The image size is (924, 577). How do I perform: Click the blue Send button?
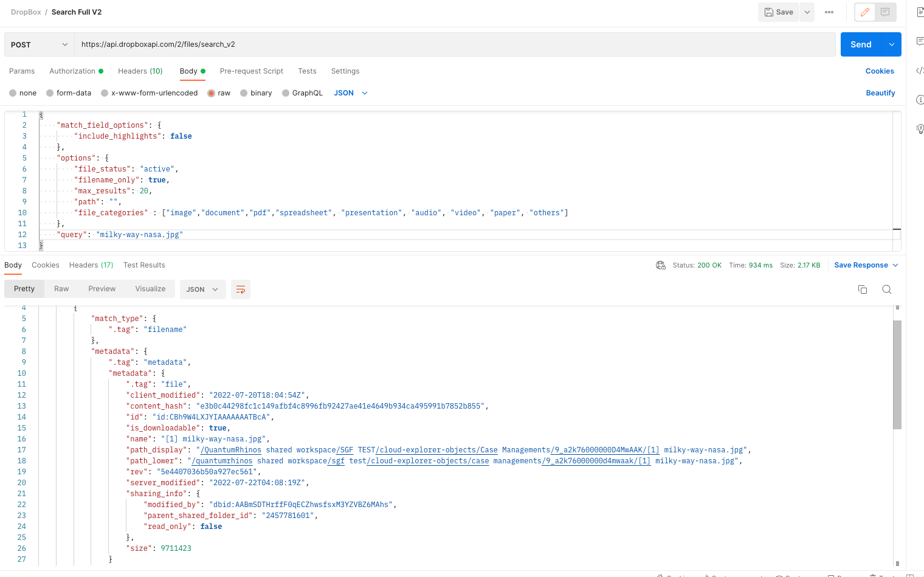tap(861, 44)
